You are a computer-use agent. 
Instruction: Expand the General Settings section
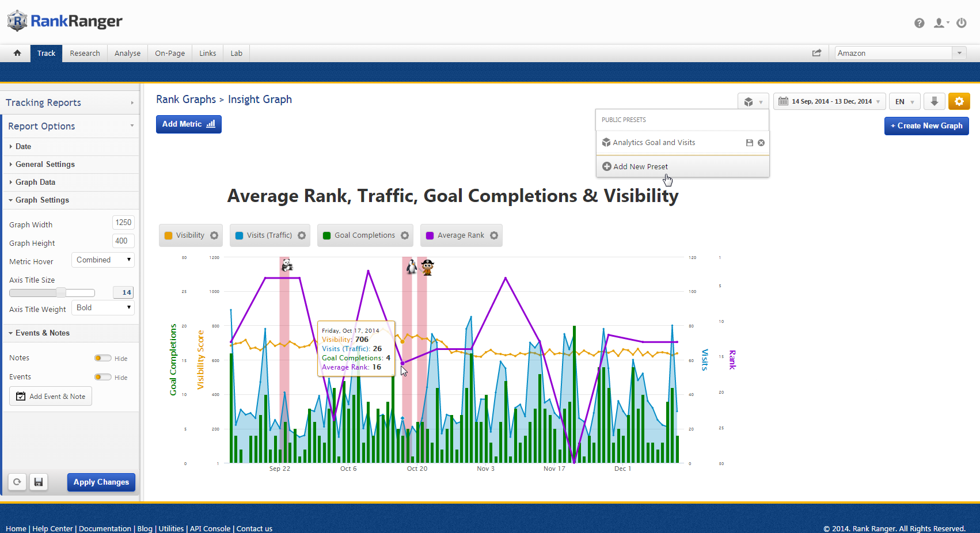point(45,164)
